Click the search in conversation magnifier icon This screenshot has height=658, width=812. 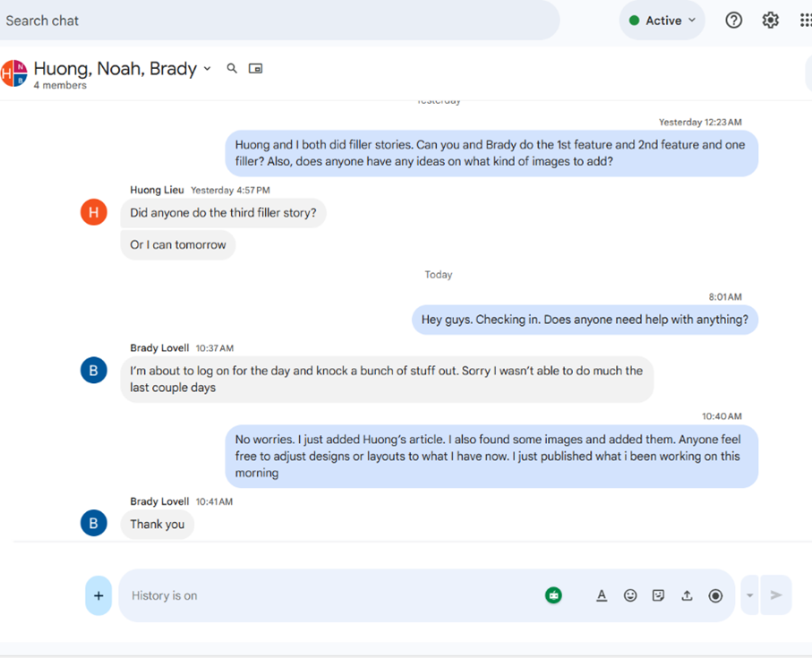(232, 68)
